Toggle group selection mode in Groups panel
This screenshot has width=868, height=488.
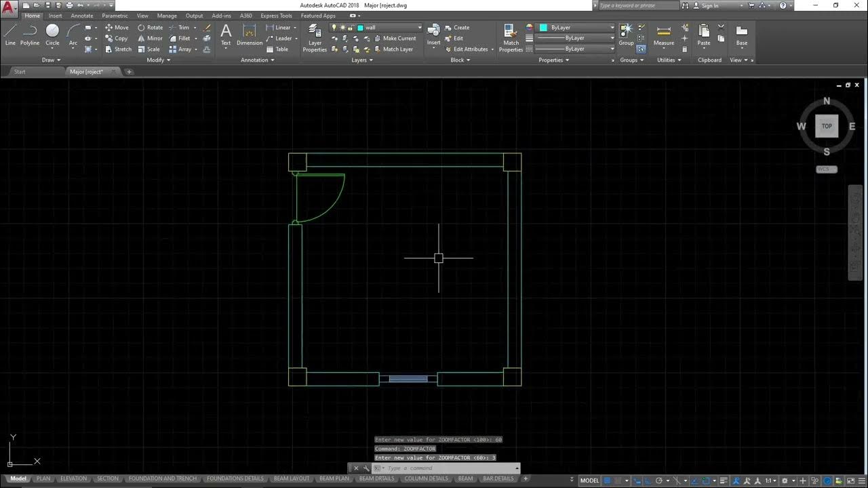[x=641, y=49]
